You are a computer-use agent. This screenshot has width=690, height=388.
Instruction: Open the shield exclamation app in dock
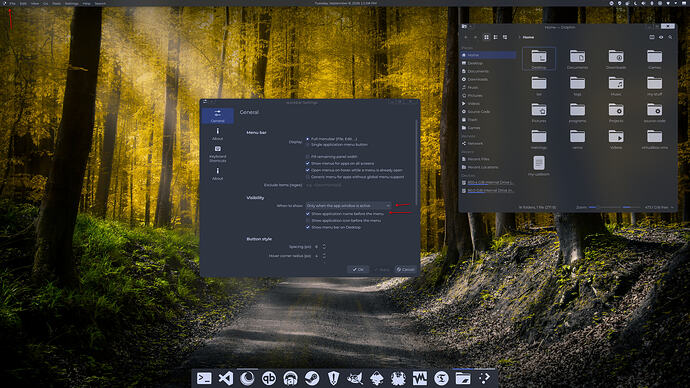(334, 378)
